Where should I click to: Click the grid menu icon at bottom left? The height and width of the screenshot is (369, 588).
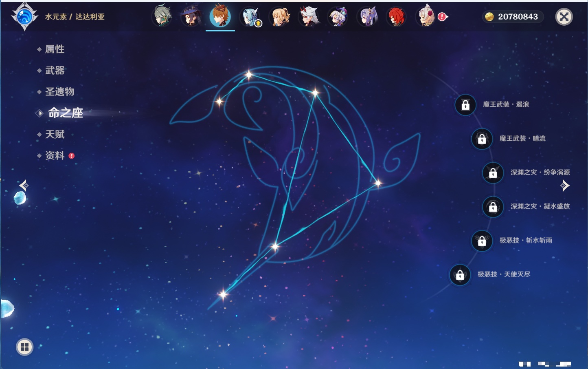(24, 347)
